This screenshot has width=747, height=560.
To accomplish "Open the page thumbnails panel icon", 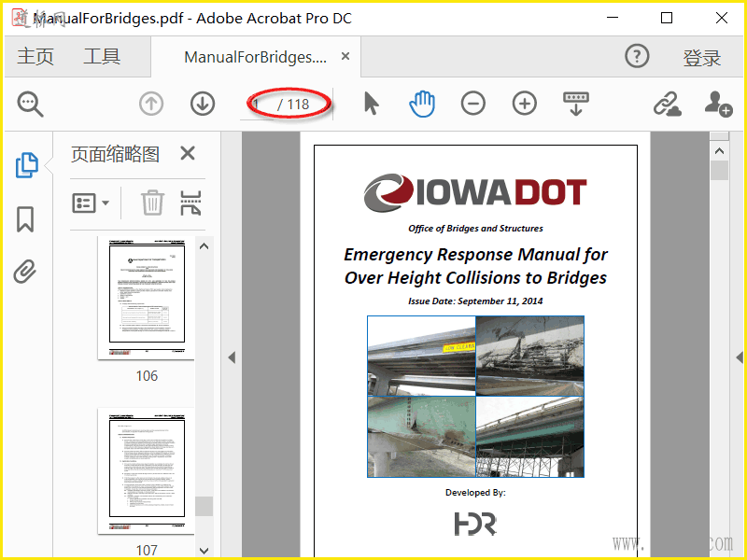I will (x=27, y=165).
